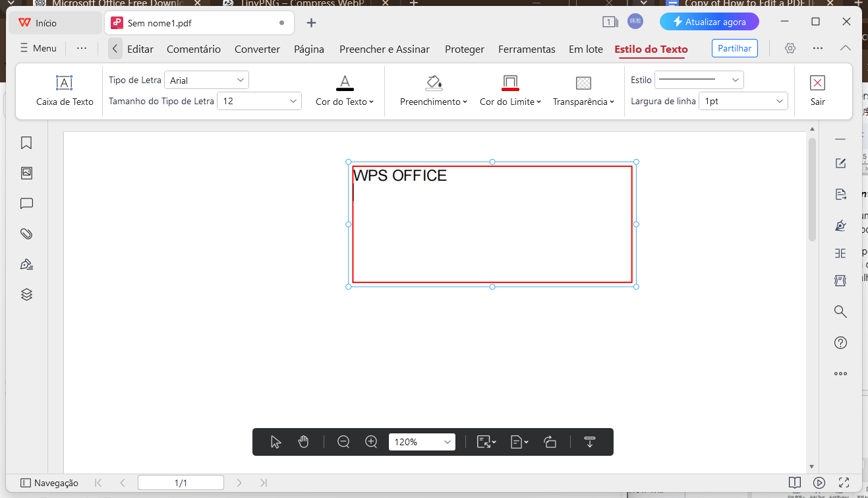Open the Em lote tab
The height and width of the screenshot is (498, 868).
pyautogui.click(x=586, y=49)
